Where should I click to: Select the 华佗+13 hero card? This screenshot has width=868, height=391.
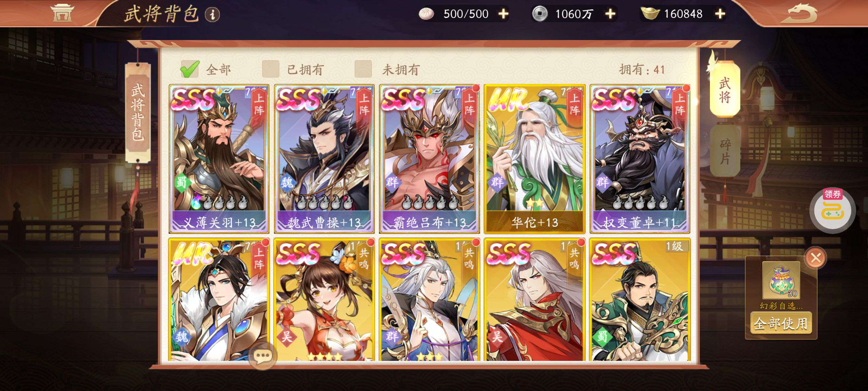coord(534,159)
